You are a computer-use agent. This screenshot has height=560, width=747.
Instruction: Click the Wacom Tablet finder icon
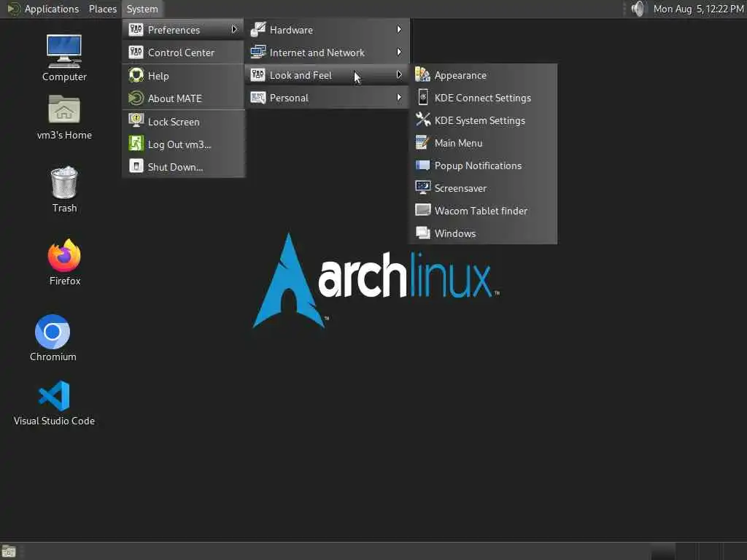coord(422,210)
